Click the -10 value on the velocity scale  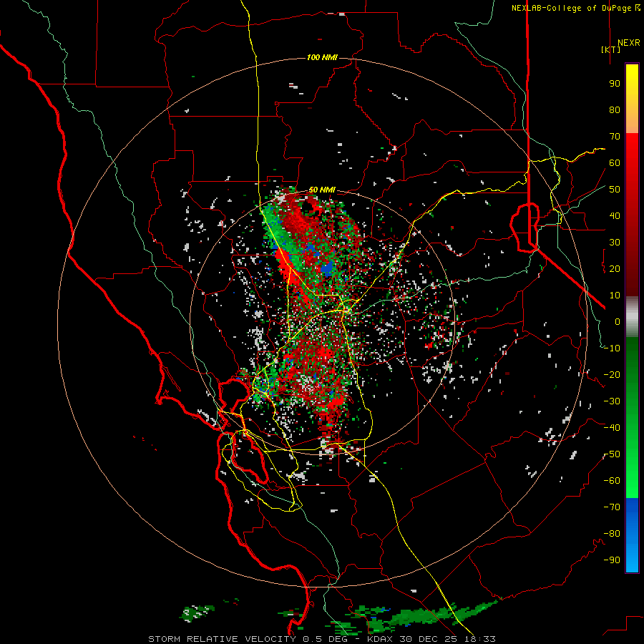click(612, 348)
